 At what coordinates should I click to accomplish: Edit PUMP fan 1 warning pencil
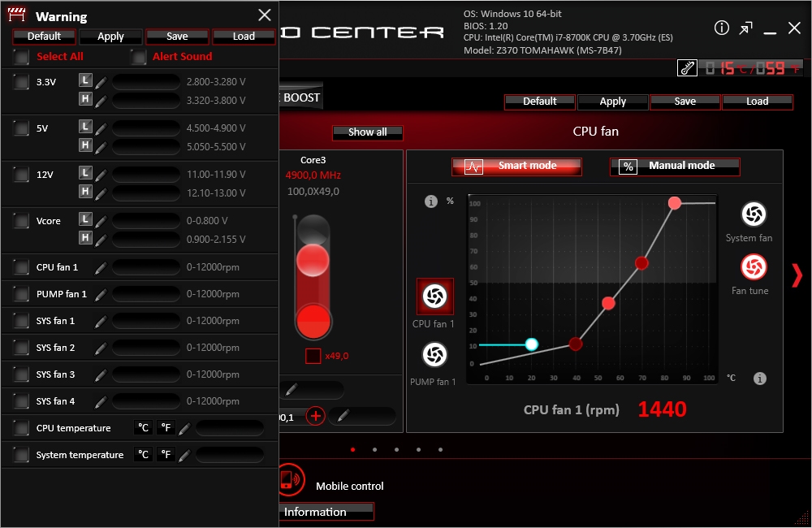coord(101,294)
